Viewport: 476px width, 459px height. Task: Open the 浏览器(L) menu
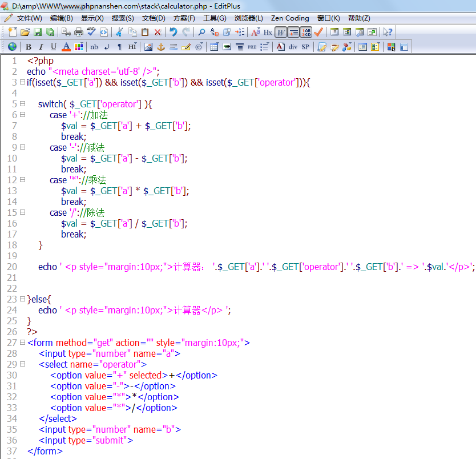[249, 18]
